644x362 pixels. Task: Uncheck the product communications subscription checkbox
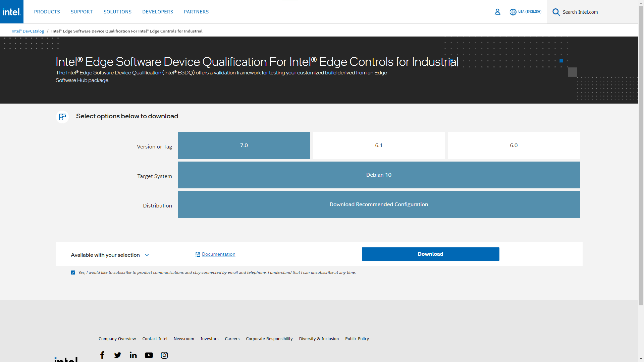tap(73, 273)
